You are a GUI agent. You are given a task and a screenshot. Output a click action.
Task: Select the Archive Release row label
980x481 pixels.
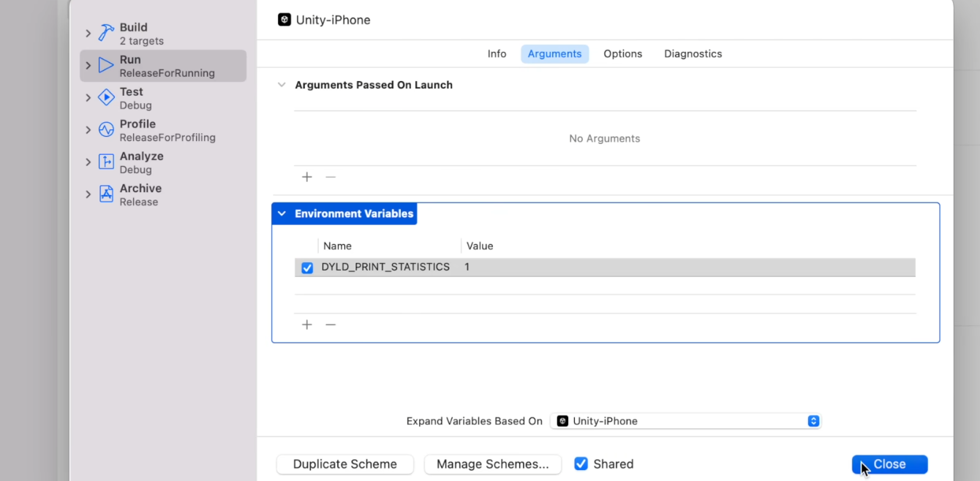[x=140, y=194]
